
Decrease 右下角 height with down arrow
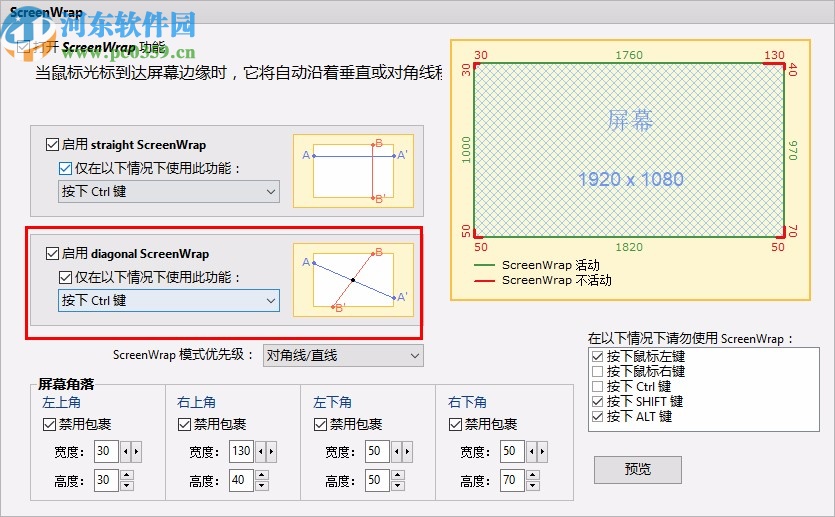[x=533, y=486]
